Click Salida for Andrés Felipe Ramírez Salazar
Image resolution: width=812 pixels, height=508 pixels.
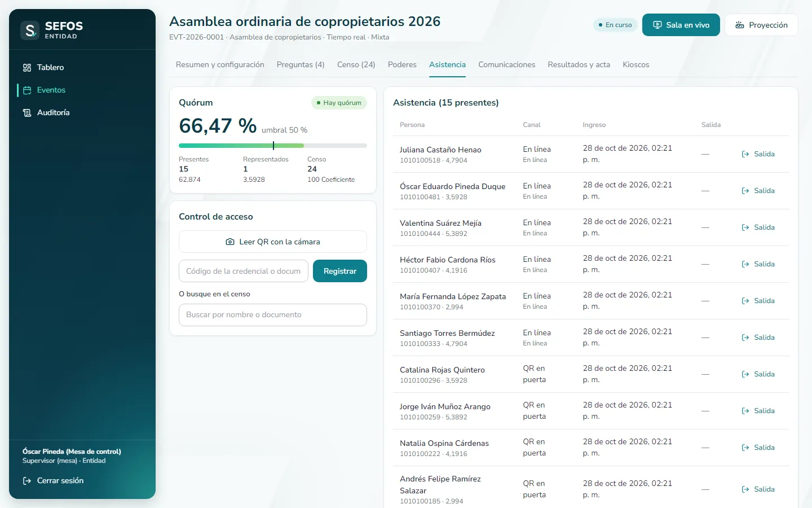tap(758, 489)
